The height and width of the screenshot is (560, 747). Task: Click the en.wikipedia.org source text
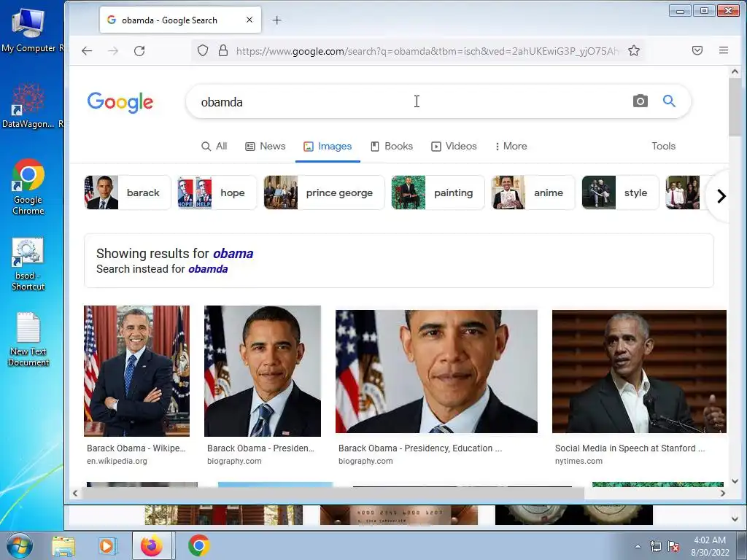point(117,461)
